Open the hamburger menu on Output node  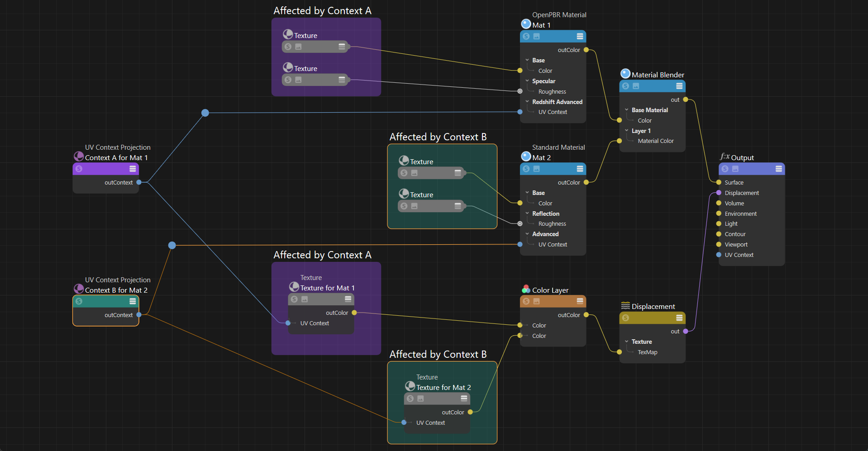click(778, 169)
